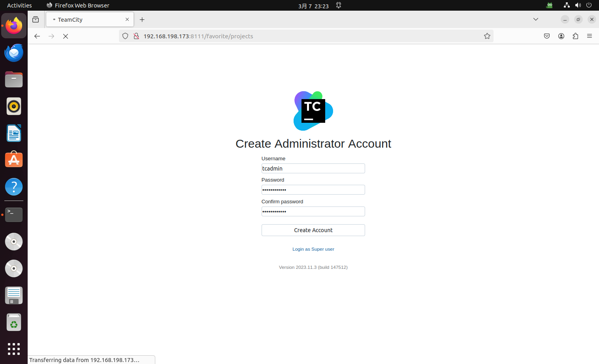Open the volume icon in the system tray

pos(578,5)
